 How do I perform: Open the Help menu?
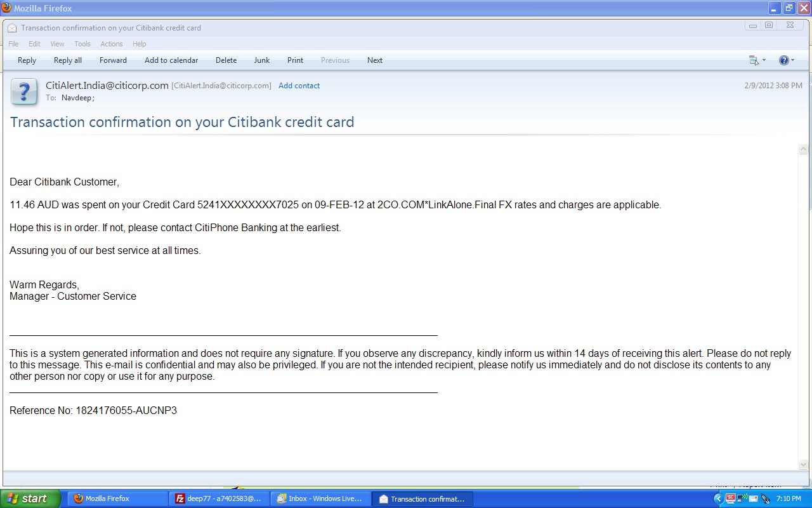(140, 44)
